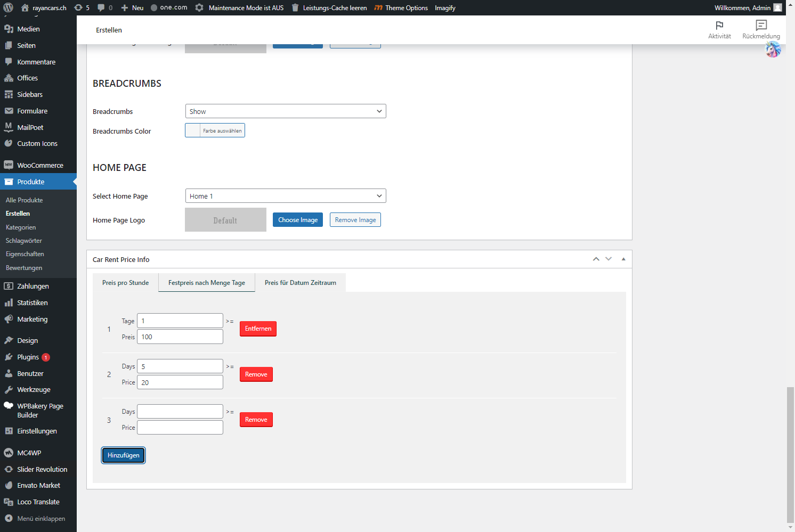Viewport: 795px width, 532px height.
Task: Open the Select Home Page dropdown
Action: pos(286,196)
